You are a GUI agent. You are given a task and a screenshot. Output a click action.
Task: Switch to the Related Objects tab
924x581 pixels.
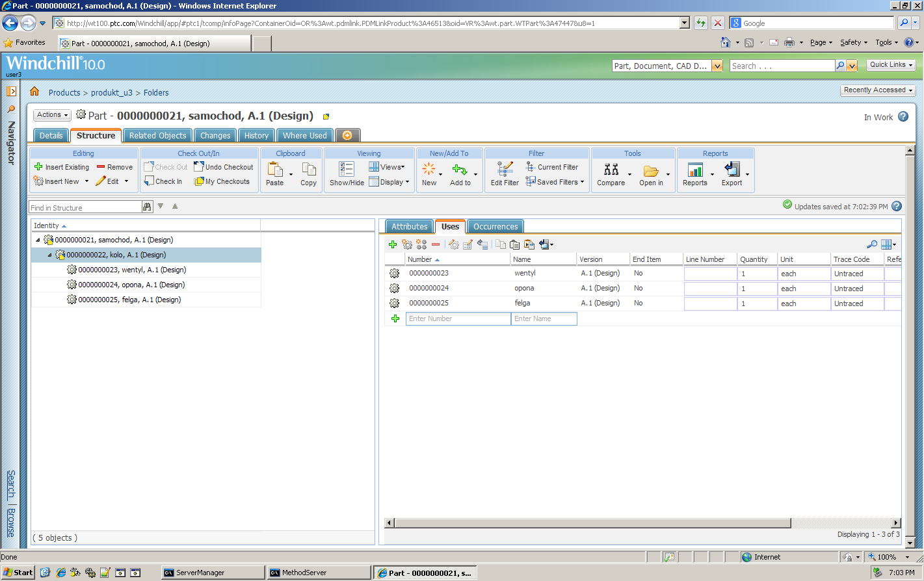point(157,135)
